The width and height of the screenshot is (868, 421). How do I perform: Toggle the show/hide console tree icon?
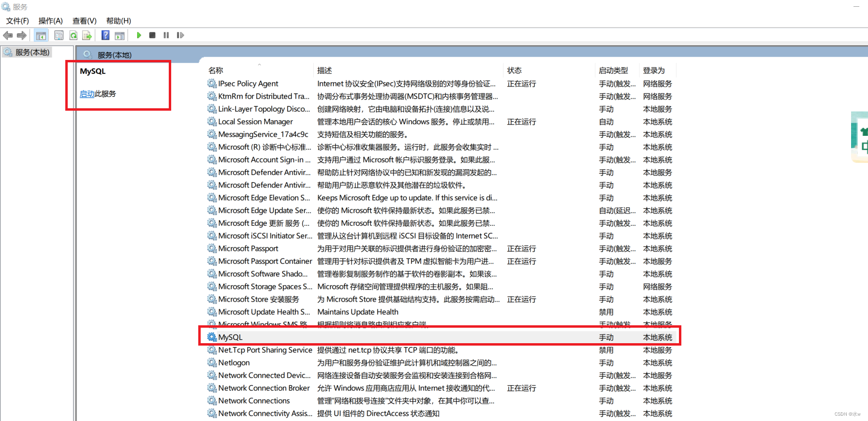[x=41, y=35]
